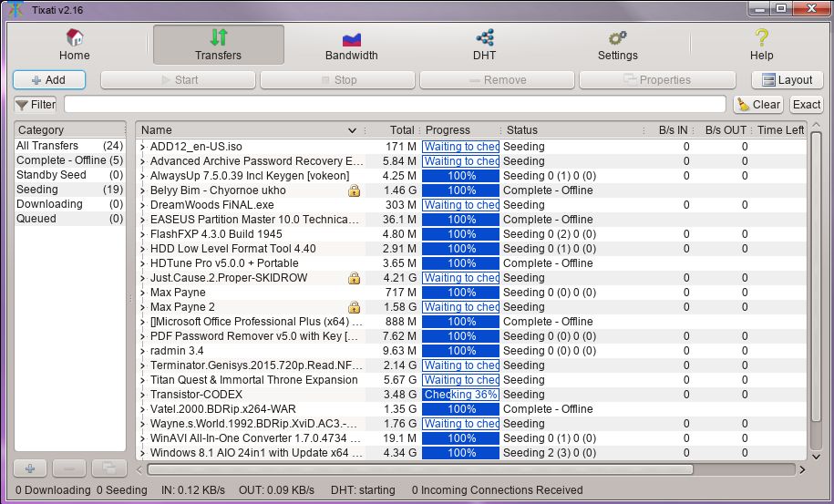The height and width of the screenshot is (504, 834).
Task: Click the Remove button
Action: [498, 80]
